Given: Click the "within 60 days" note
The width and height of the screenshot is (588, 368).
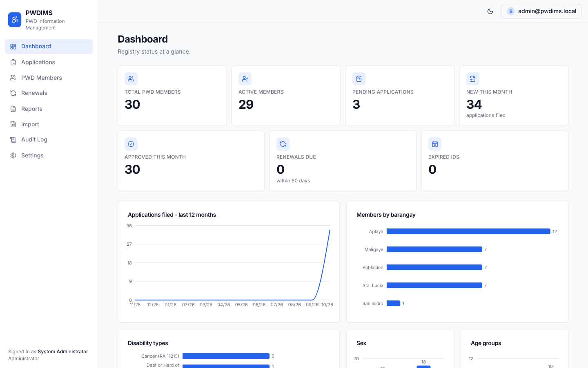Looking at the screenshot, I should [293, 181].
